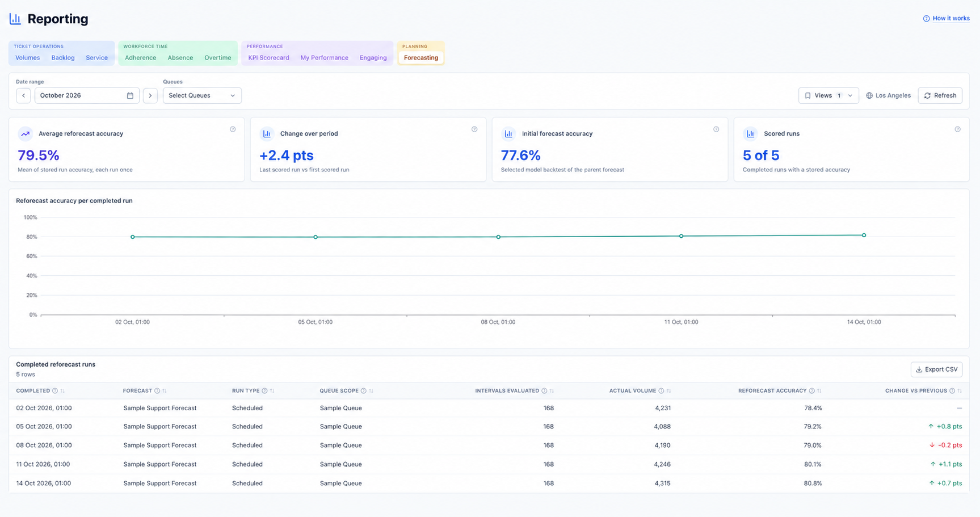
Task: Sort table by Actual Volume sort icon
Action: pos(668,391)
